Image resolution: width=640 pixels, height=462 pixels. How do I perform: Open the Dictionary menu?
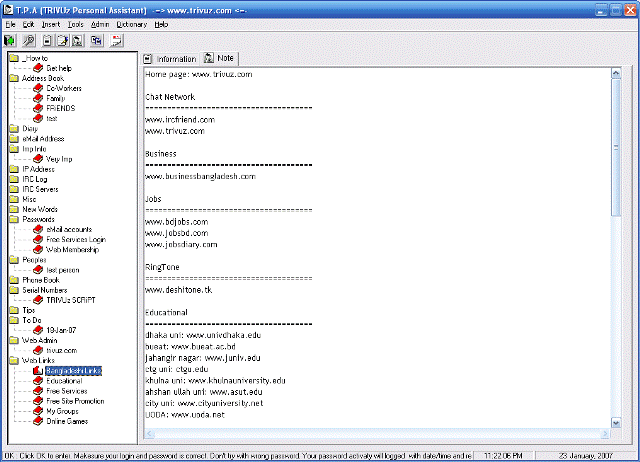(x=131, y=24)
